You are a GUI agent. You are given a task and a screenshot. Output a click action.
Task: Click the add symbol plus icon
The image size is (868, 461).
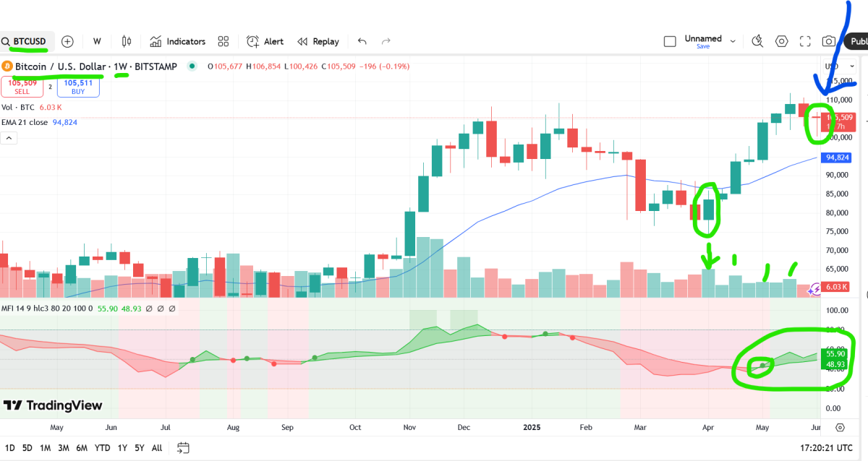pos(67,41)
